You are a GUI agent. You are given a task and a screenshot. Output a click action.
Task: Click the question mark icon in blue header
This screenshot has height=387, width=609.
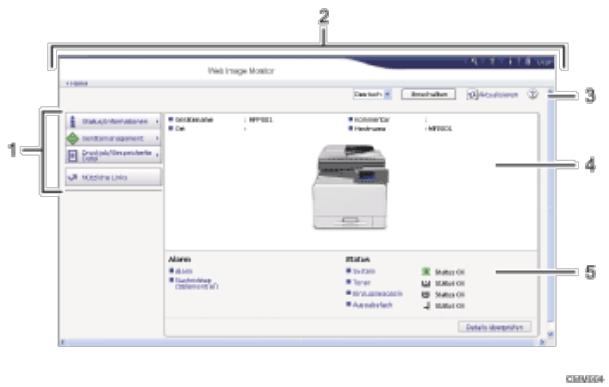click(492, 61)
